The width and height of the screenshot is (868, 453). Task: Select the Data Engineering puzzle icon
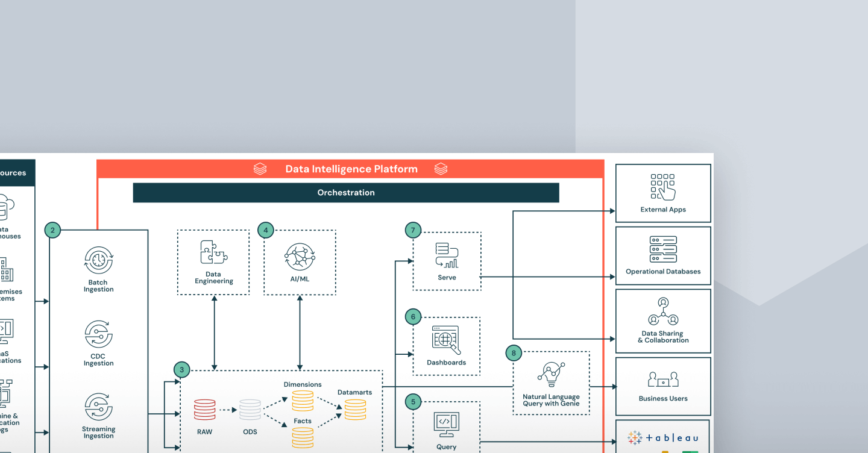pyautogui.click(x=213, y=252)
